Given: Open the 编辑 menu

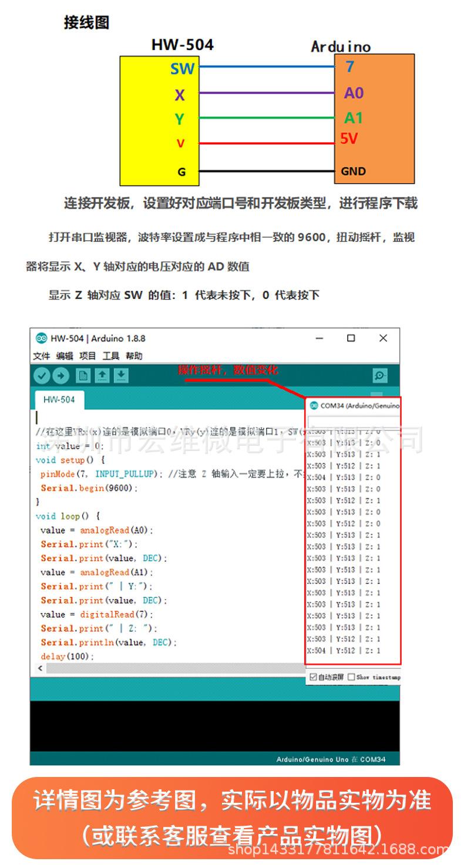Looking at the screenshot, I should pyautogui.click(x=65, y=356).
